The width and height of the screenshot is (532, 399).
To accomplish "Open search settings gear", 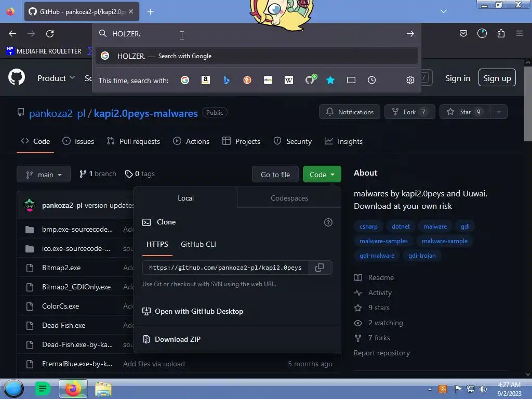I will click(x=410, y=80).
